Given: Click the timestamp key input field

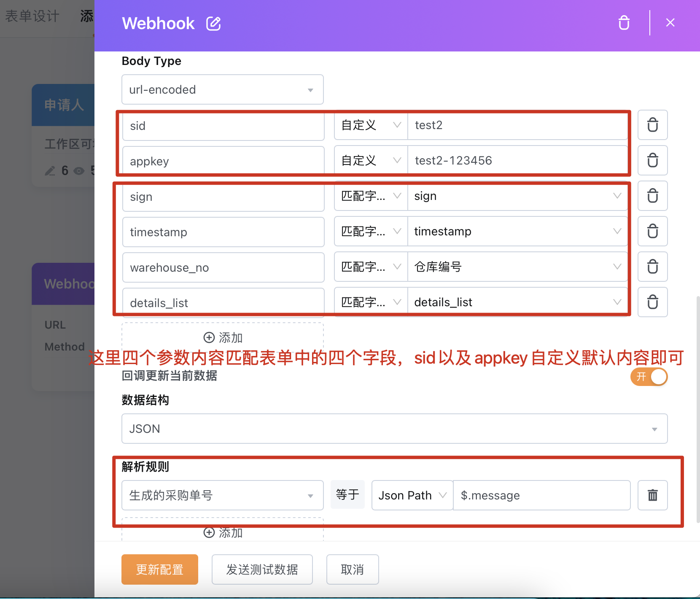Looking at the screenshot, I should click(x=223, y=232).
